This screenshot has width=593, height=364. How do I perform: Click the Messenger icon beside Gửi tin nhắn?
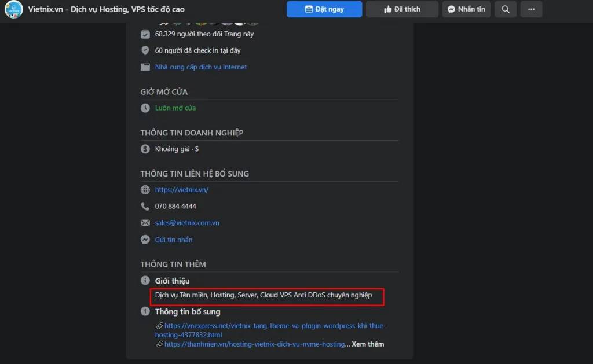[x=145, y=240]
